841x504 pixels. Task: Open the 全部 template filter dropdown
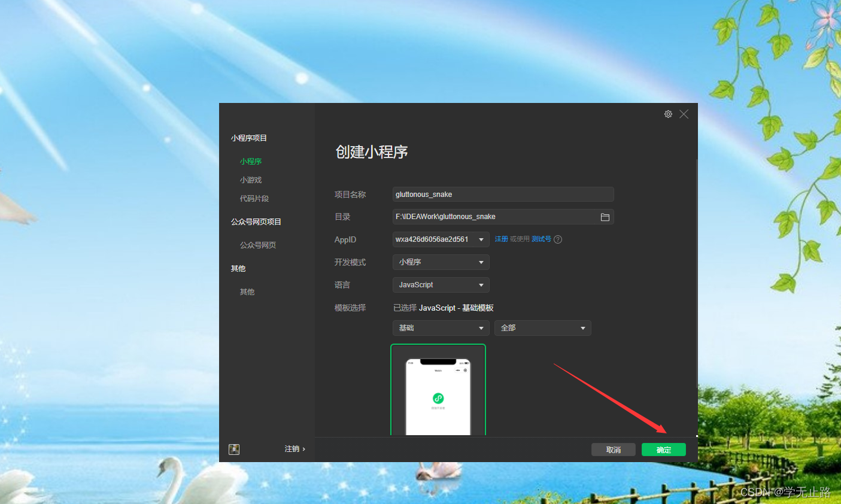(543, 328)
